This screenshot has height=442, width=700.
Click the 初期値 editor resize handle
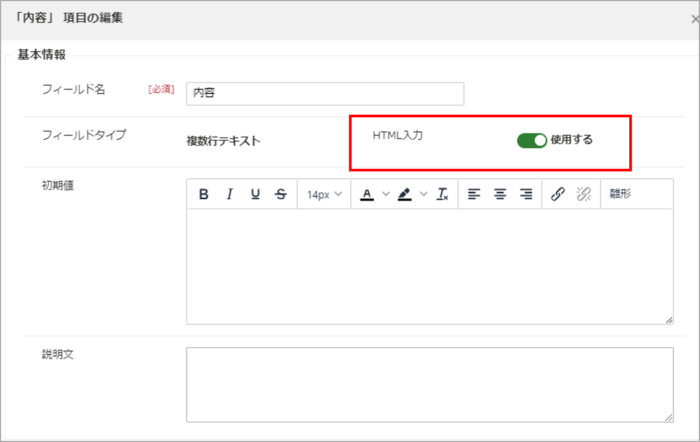click(669, 320)
